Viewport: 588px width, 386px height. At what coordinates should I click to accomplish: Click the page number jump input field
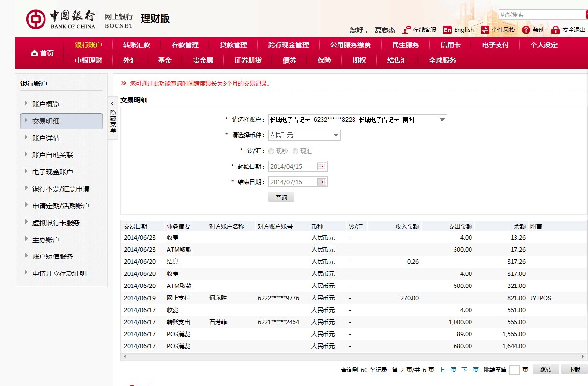[x=514, y=370]
